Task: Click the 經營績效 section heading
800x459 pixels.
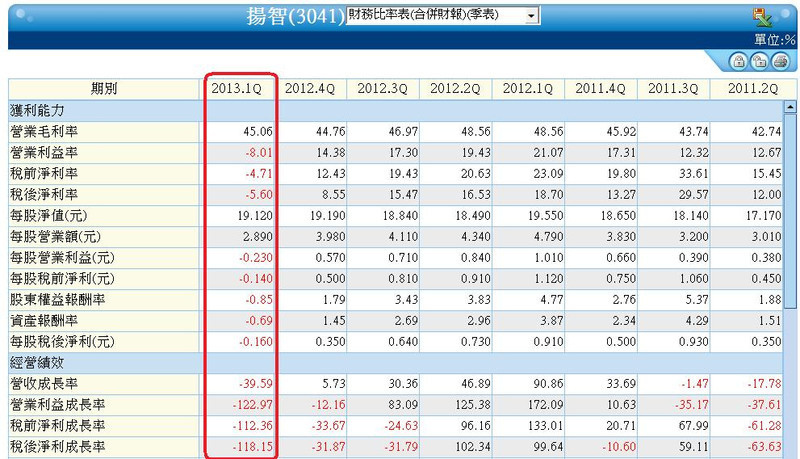Action: 37,363
